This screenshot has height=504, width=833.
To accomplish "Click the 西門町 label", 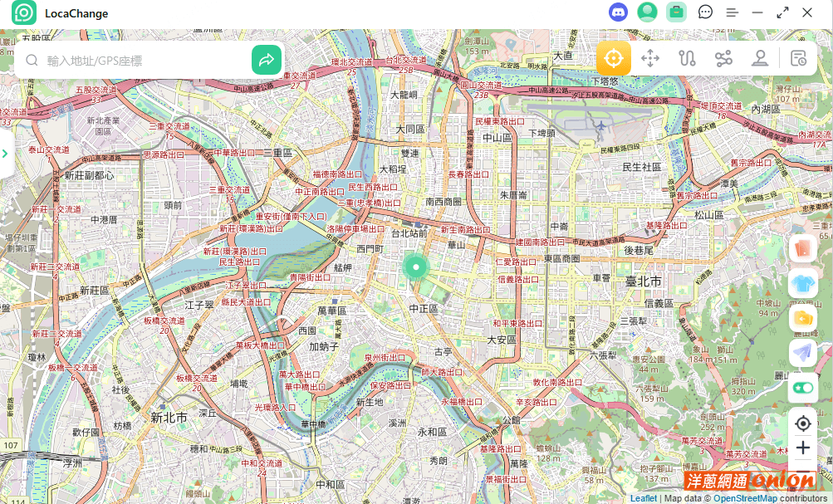I will pyautogui.click(x=370, y=248).
